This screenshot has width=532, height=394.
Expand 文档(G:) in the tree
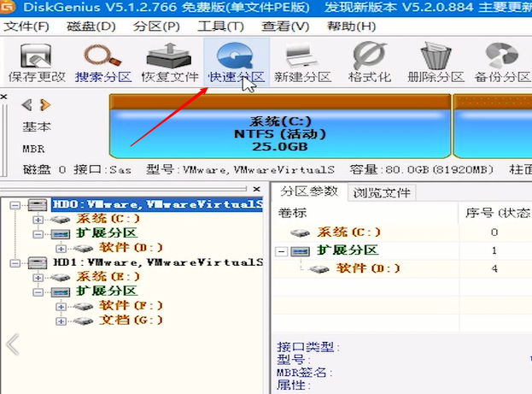click(x=61, y=321)
